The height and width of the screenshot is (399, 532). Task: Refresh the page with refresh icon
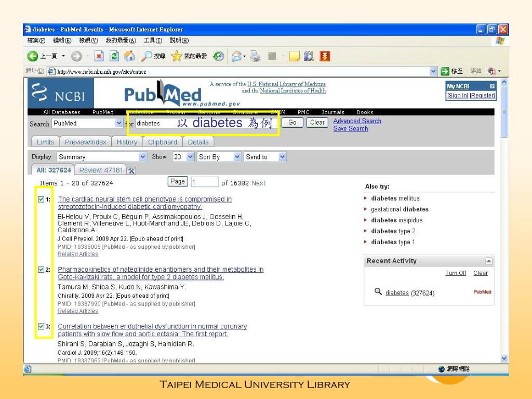point(114,56)
